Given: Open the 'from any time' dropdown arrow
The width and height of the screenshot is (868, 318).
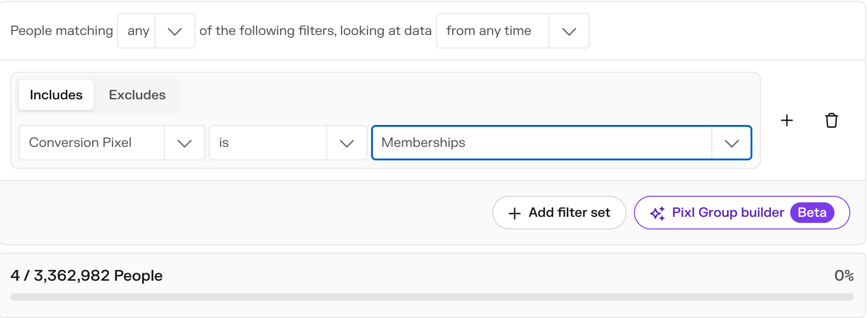Looking at the screenshot, I should click(x=569, y=31).
